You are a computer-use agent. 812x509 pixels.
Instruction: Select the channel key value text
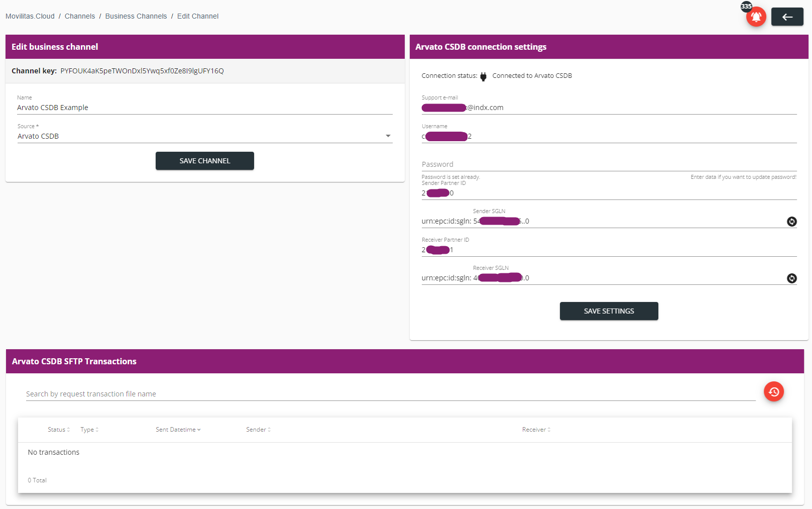click(142, 71)
